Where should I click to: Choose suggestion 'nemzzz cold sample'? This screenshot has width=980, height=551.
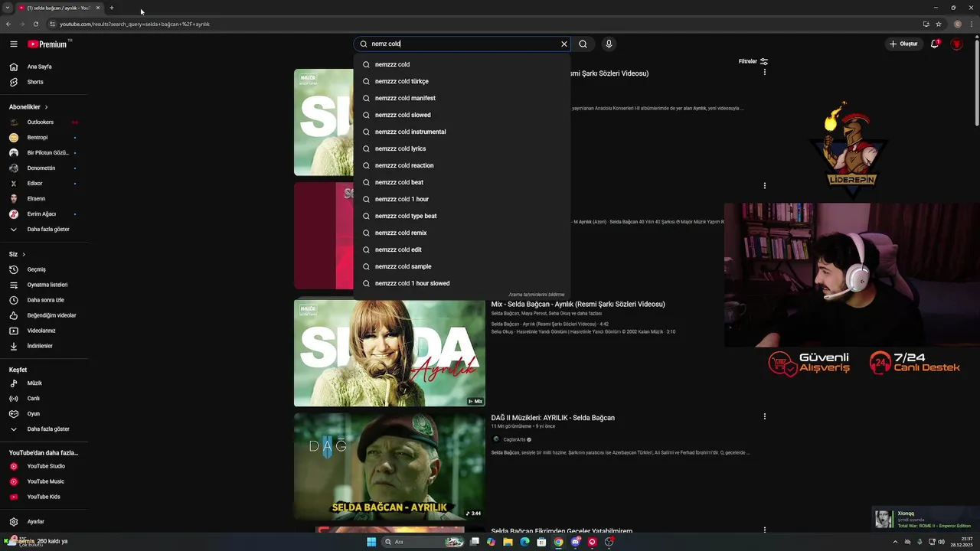point(462,266)
